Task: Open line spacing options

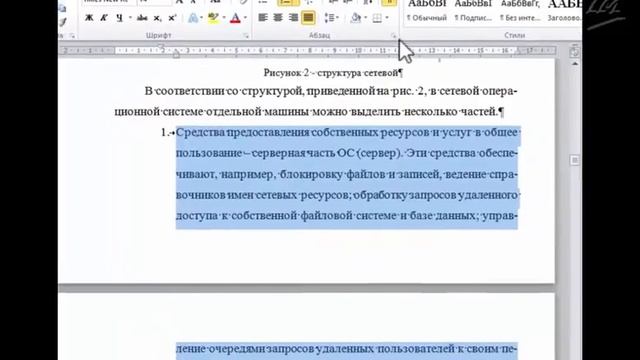Action: (x=329, y=18)
